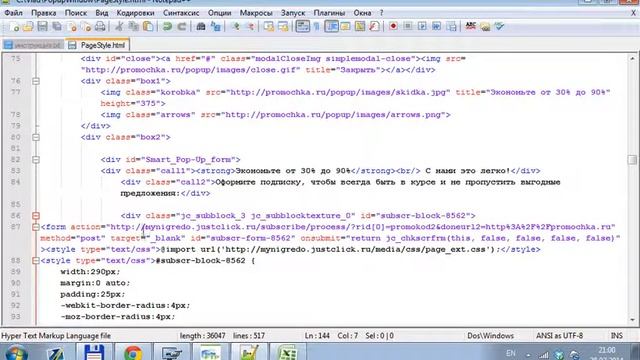The height and width of the screenshot is (360, 640).
Task: Collapse the fold at line 82
Action: pos(36,160)
